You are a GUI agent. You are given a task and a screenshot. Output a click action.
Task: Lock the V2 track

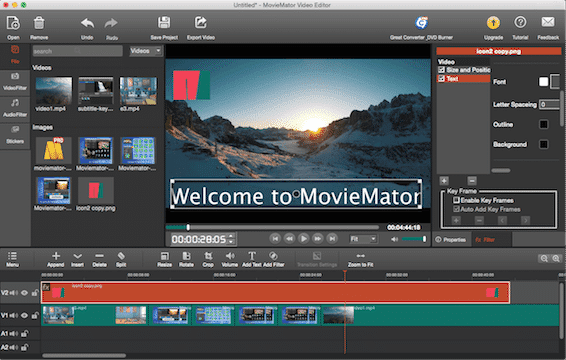point(35,293)
